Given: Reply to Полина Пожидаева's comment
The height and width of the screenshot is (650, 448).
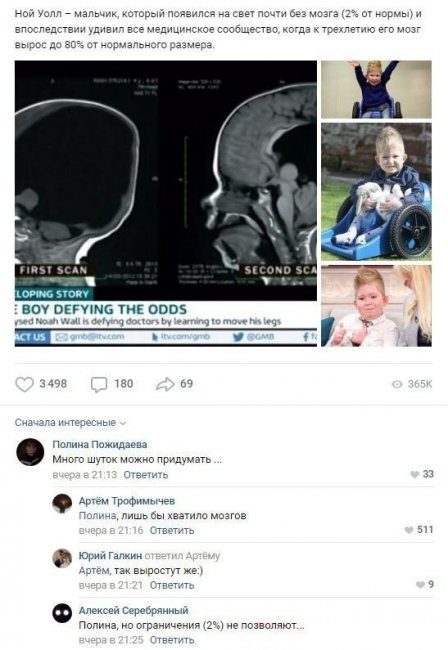Looking at the screenshot, I should pyautogui.click(x=145, y=475).
